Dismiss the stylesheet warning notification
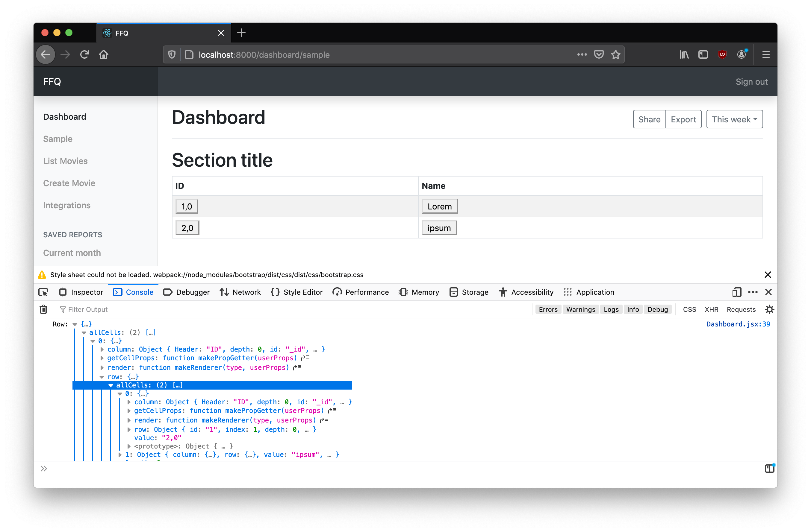811x532 pixels. [767, 275]
